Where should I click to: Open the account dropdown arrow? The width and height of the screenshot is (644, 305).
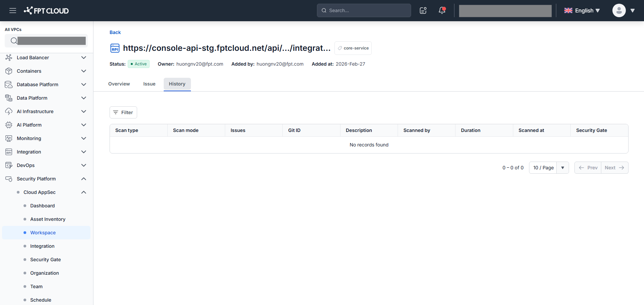(x=633, y=10)
